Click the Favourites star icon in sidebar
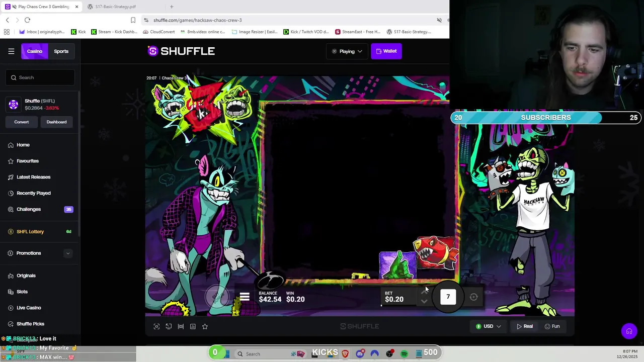The height and width of the screenshot is (362, 644). [11, 161]
